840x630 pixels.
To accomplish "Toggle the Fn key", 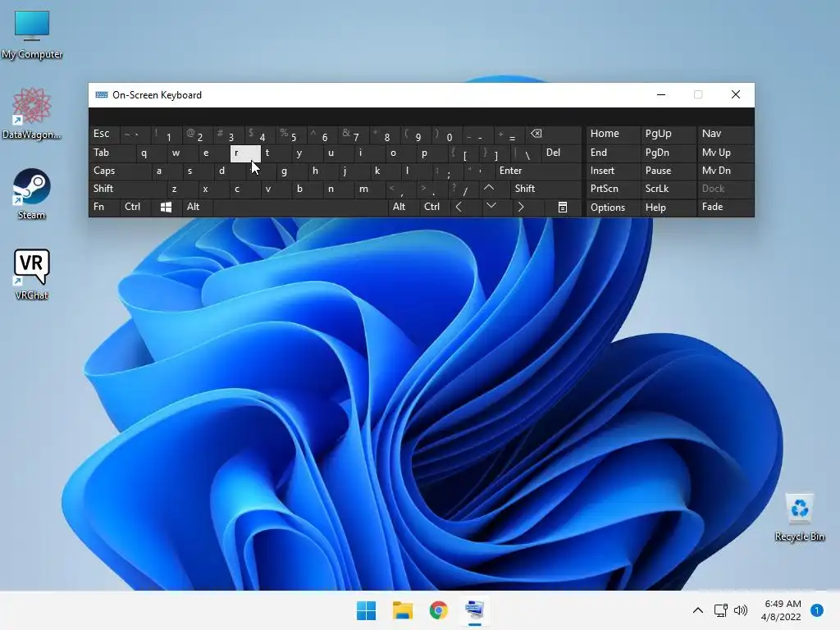I will (x=104, y=208).
